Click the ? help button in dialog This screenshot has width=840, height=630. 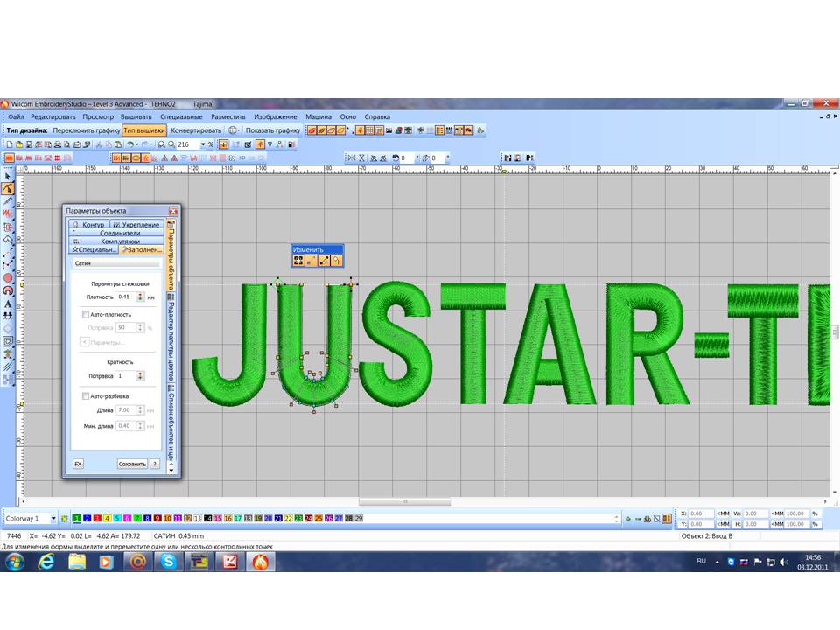coord(155,464)
